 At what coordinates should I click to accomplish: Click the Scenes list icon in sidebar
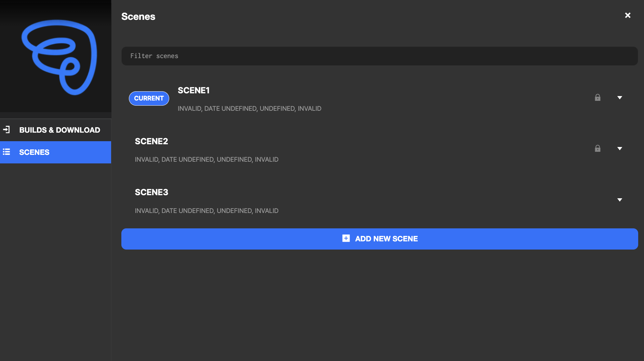[x=6, y=152]
